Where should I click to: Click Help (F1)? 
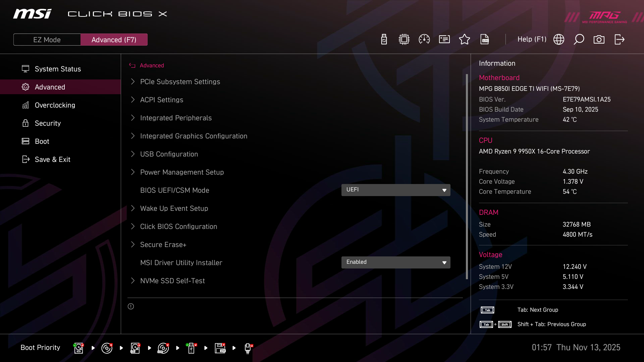(532, 40)
